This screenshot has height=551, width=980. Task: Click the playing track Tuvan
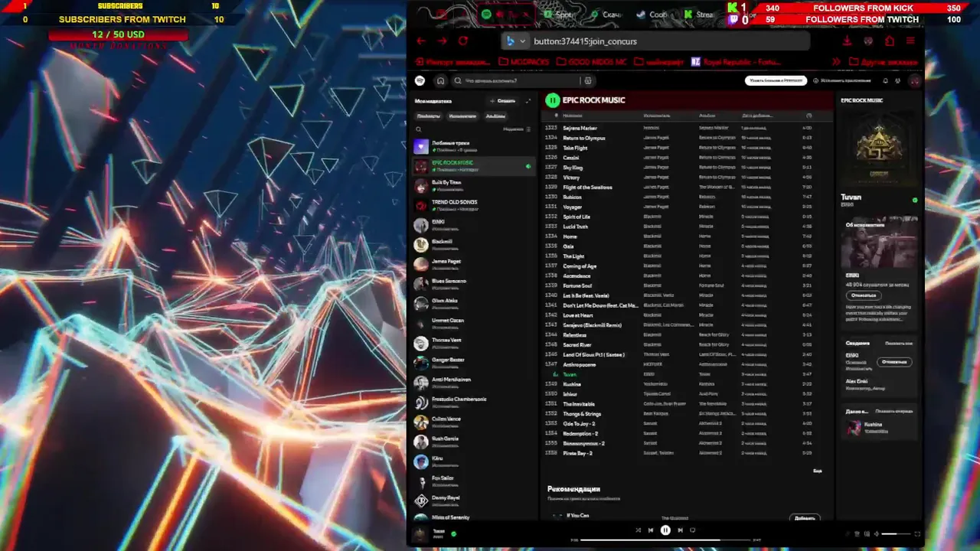point(570,375)
